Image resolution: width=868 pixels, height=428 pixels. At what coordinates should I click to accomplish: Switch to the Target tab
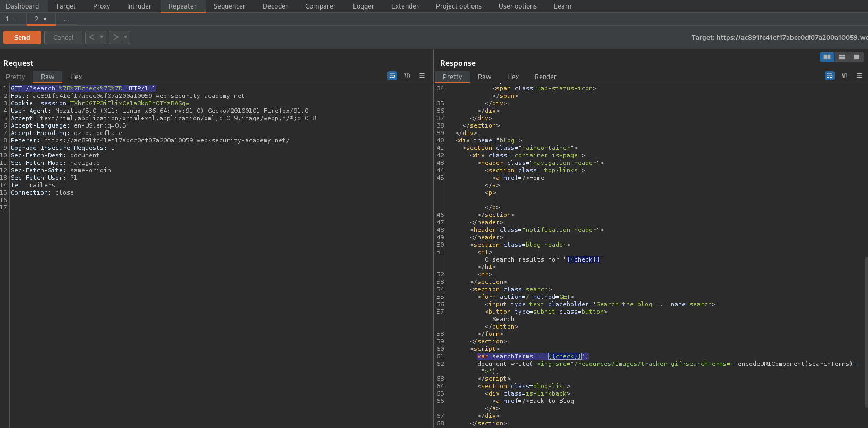tap(66, 6)
